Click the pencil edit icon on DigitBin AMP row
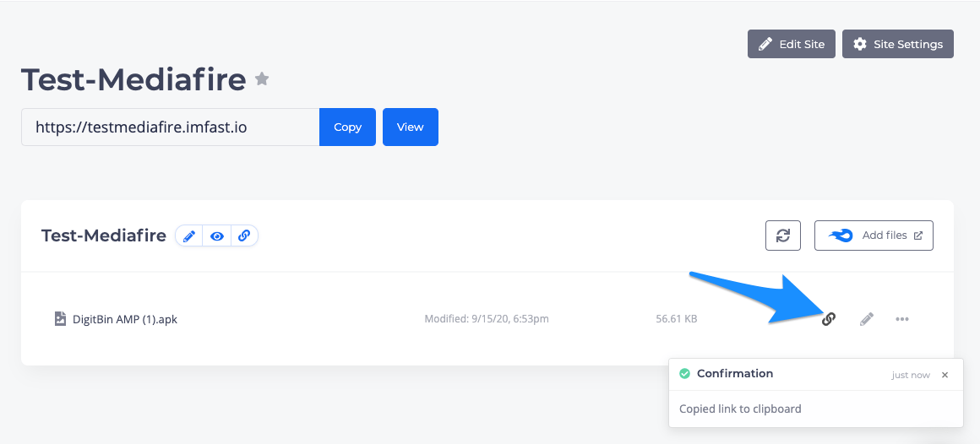This screenshot has height=444, width=980. pyautogui.click(x=866, y=319)
